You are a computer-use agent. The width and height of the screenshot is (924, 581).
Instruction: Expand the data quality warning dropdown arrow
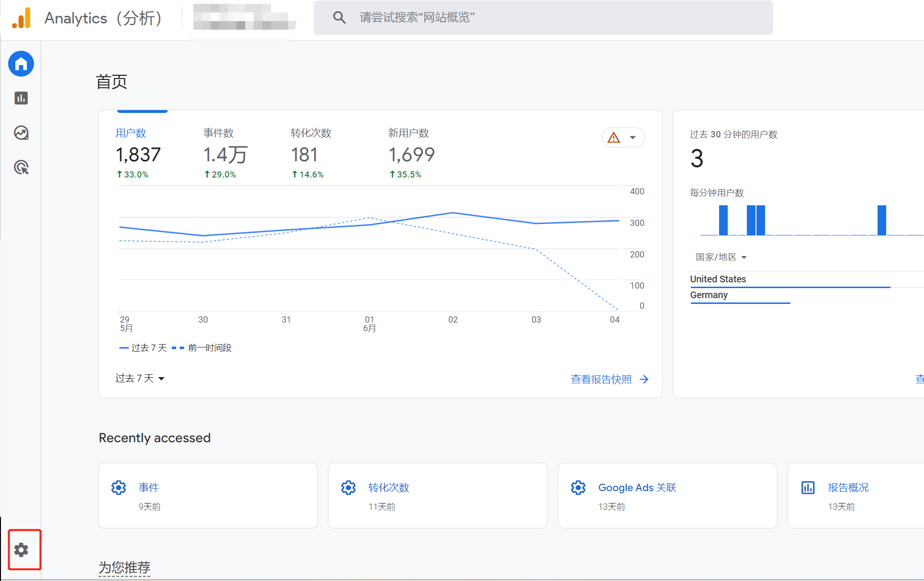point(633,138)
